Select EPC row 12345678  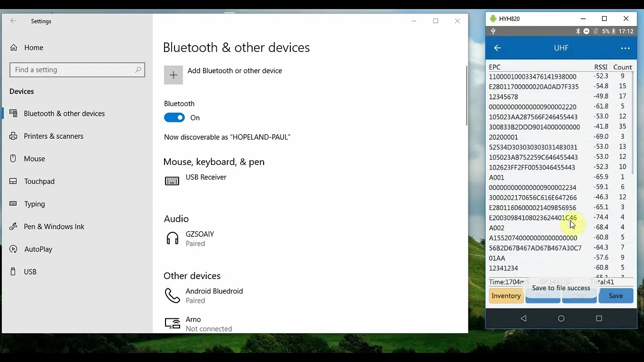coord(559,97)
